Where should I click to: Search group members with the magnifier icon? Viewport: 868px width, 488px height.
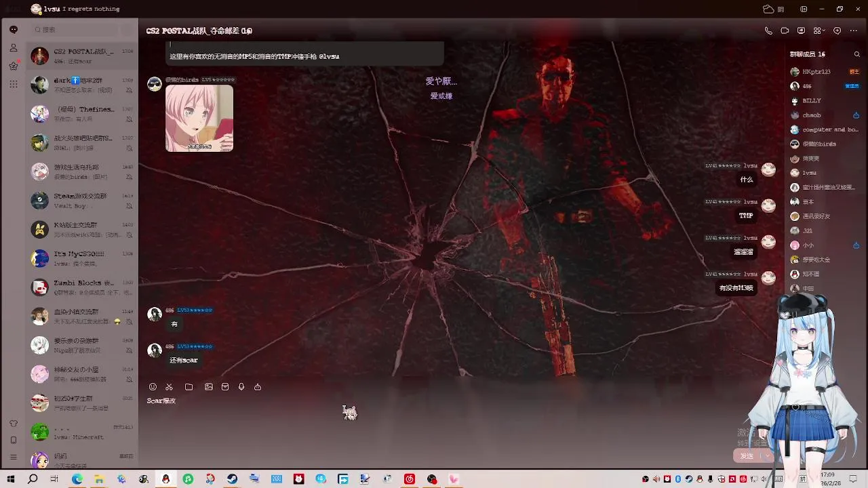point(856,54)
